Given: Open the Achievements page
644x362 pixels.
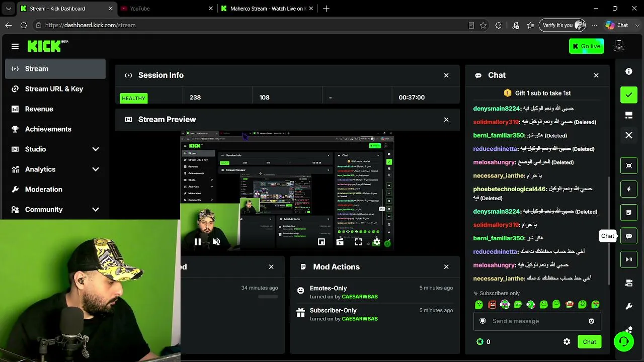Looking at the screenshot, I should click(x=55, y=129).
